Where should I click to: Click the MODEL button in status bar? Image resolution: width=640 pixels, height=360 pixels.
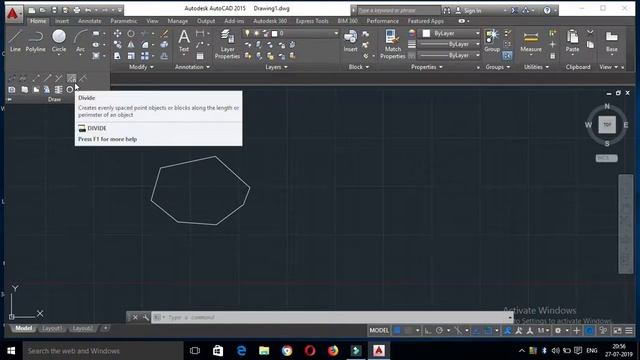[x=379, y=331]
